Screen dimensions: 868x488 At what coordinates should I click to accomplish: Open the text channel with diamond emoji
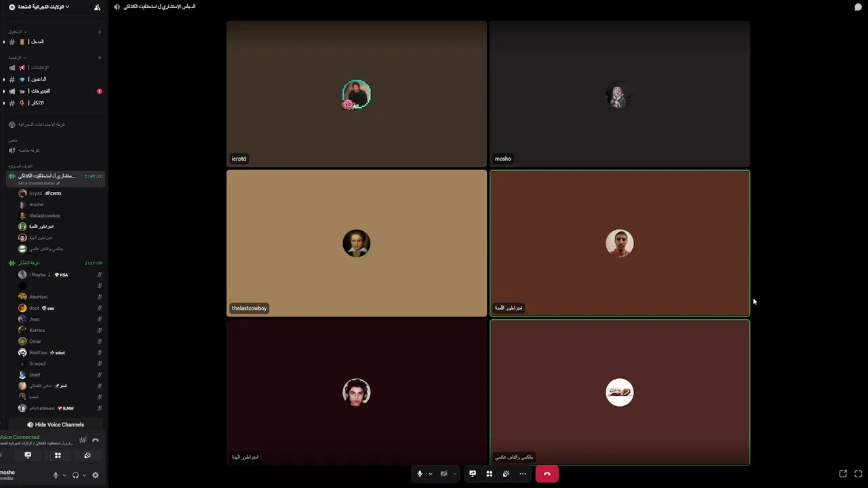click(x=54, y=79)
